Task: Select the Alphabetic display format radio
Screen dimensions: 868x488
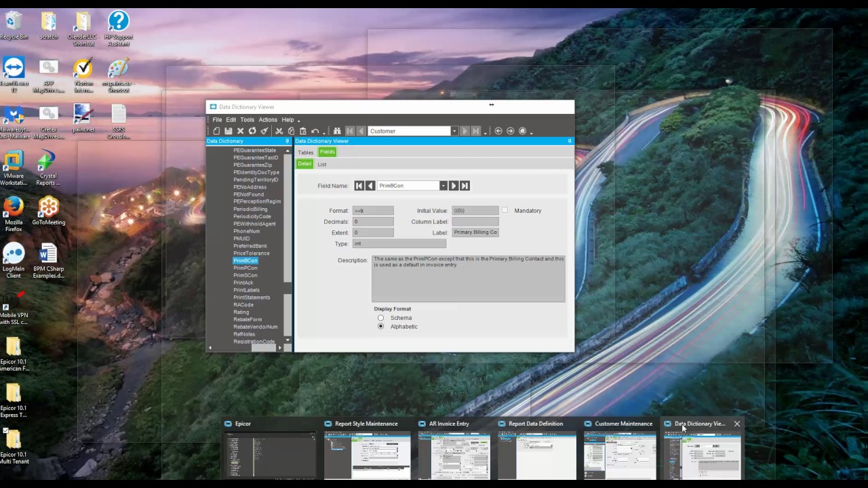Action: coord(380,327)
